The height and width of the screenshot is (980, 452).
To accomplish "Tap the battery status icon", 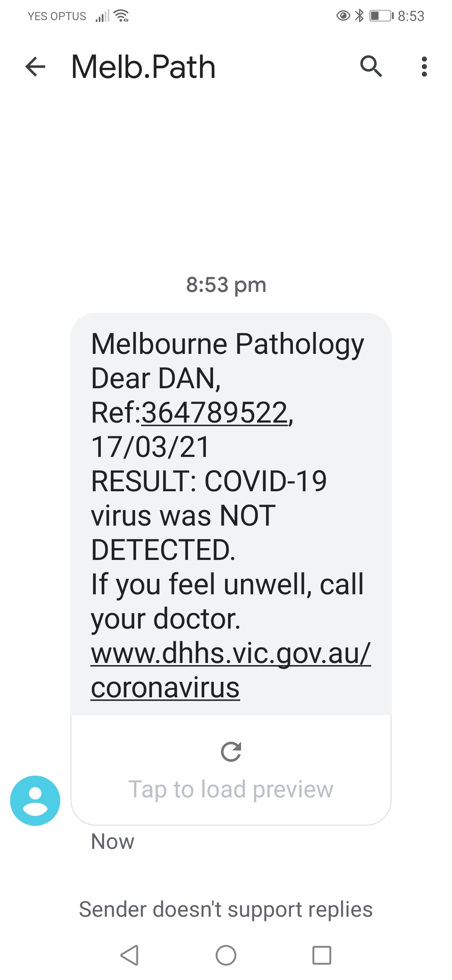I will 381,16.
